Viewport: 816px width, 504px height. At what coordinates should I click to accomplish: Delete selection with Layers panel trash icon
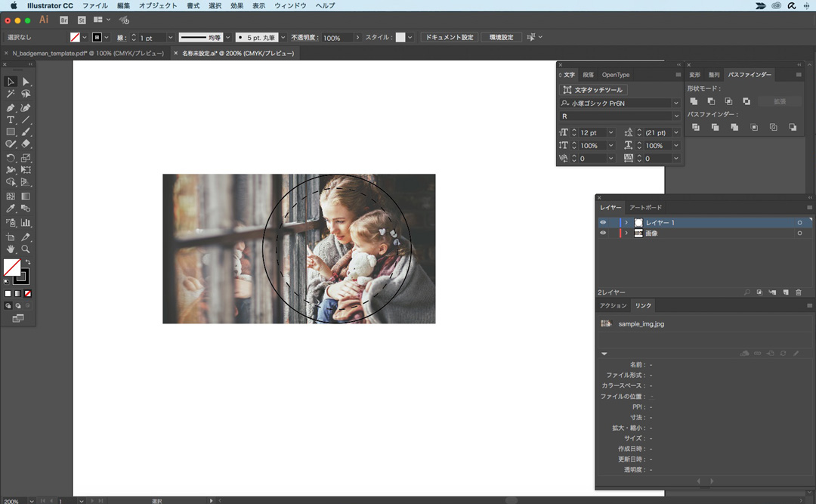click(798, 292)
